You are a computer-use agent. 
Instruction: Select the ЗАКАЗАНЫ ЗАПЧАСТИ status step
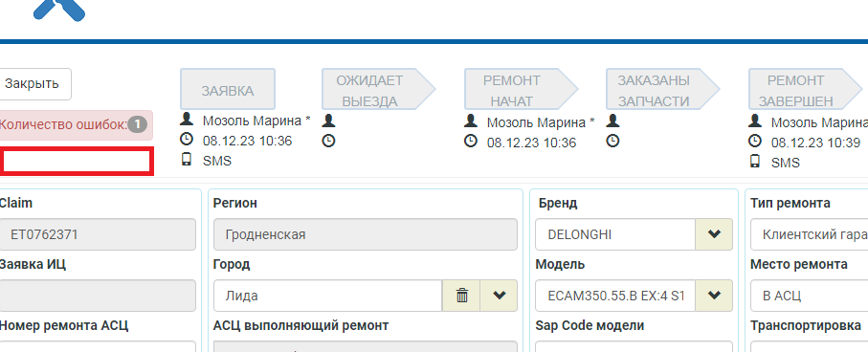click(662, 89)
